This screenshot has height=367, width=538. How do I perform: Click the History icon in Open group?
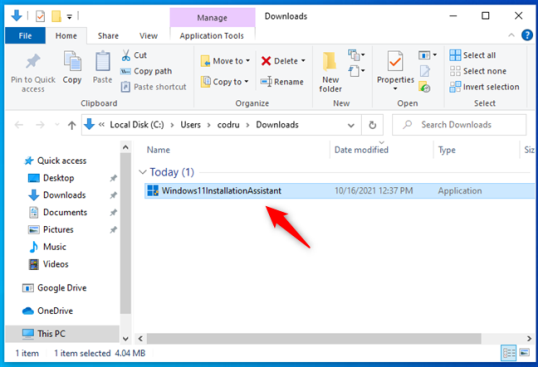coord(424,87)
